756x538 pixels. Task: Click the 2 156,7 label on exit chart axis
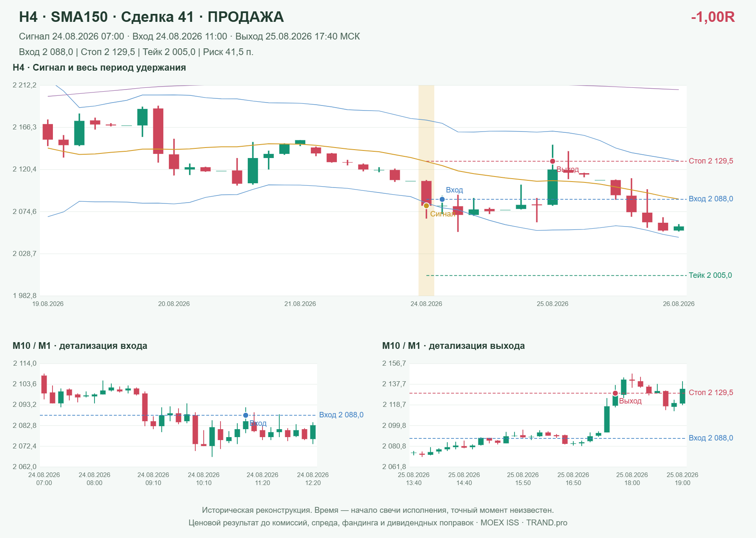394,364
